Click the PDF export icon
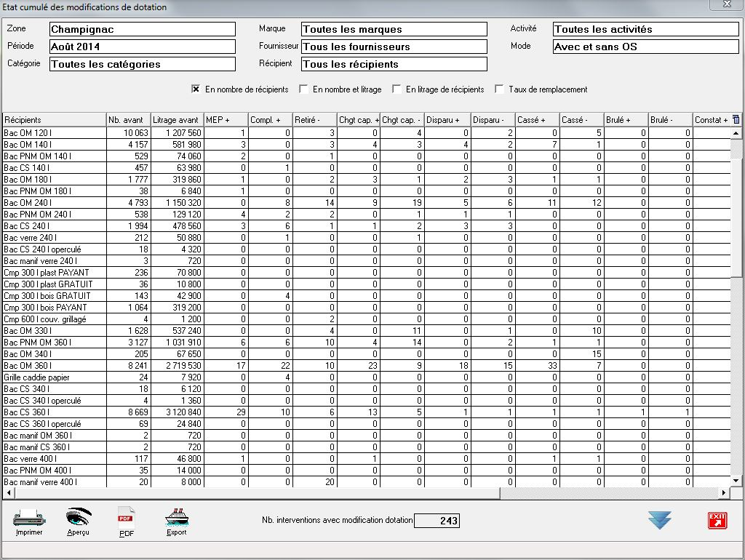745x560 pixels. coord(127,519)
